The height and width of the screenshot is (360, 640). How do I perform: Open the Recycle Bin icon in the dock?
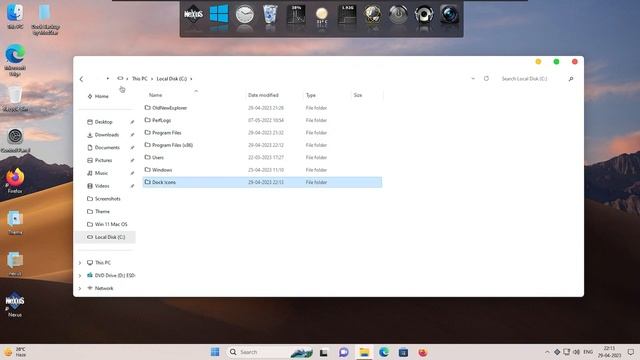pyautogui.click(x=270, y=14)
